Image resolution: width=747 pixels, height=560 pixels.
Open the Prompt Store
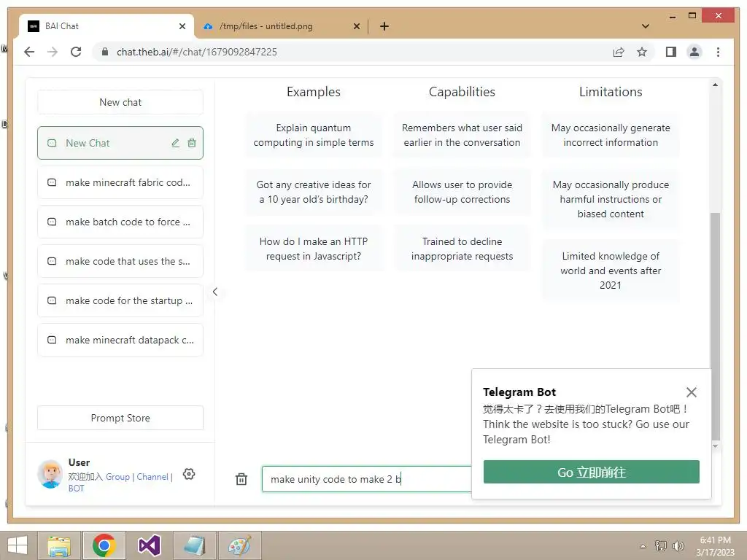pyautogui.click(x=120, y=418)
